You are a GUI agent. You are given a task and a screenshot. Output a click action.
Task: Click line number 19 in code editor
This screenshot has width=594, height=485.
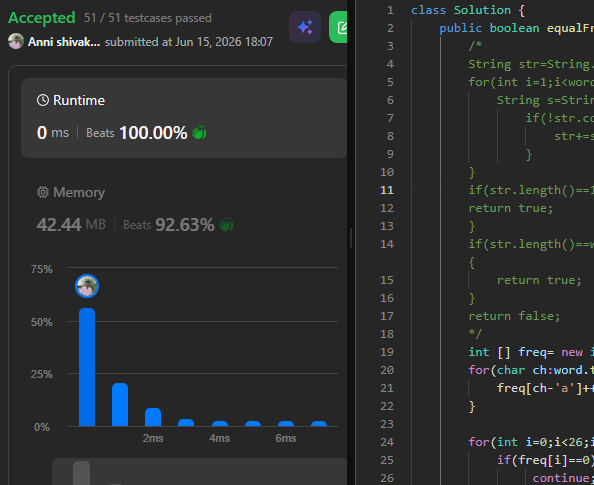tap(387, 352)
